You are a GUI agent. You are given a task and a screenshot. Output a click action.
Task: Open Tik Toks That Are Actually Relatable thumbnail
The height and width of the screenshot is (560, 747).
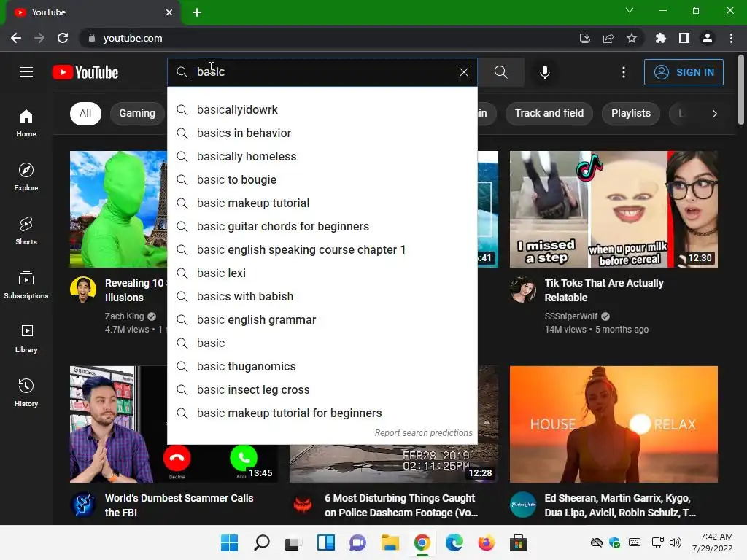(614, 209)
